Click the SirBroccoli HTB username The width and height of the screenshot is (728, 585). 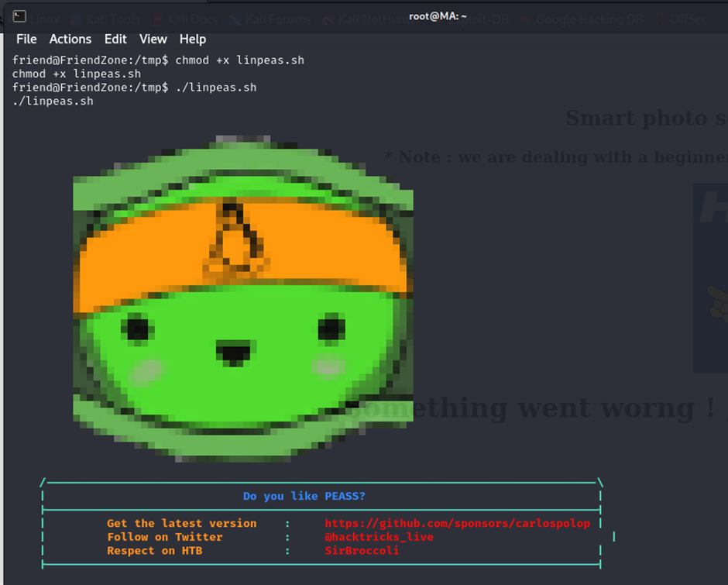tap(362, 550)
